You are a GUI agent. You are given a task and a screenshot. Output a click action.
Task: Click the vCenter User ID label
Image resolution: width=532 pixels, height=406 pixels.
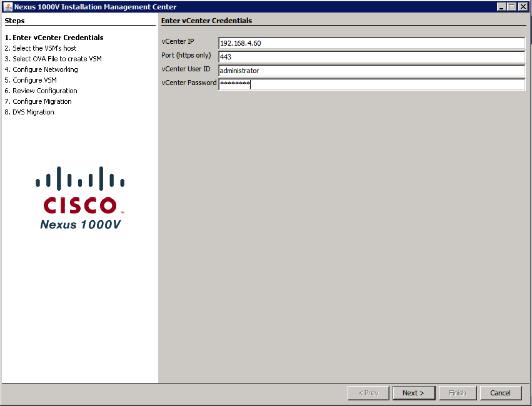[x=186, y=69]
